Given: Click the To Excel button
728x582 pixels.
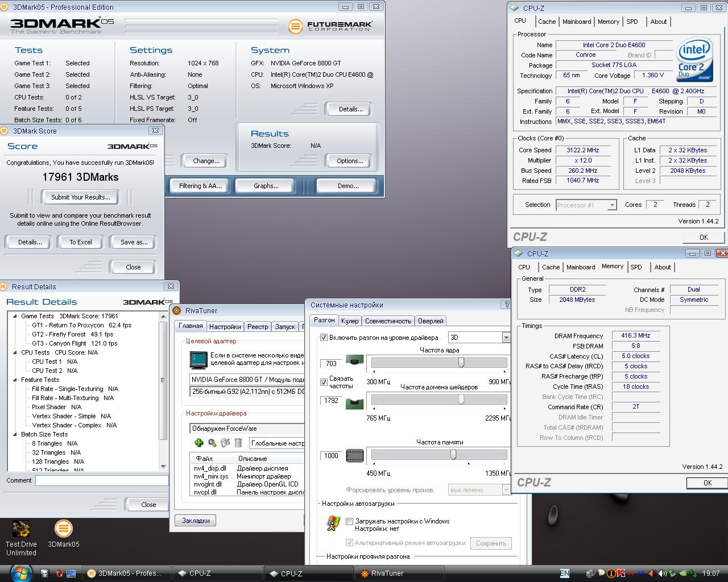Looking at the screenshot, I should [x=80, y=242].
